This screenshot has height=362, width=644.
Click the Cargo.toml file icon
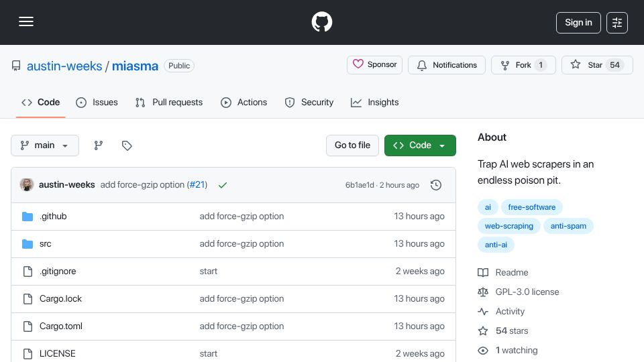tap(28, 326)
